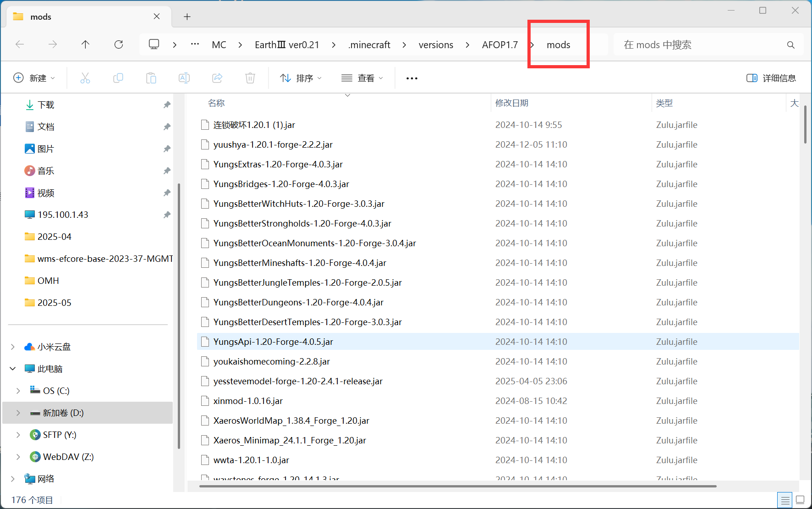This screenshot has height=509, width=812.
Task: Sort by 名称 column header
Action: tap(216, 103)
